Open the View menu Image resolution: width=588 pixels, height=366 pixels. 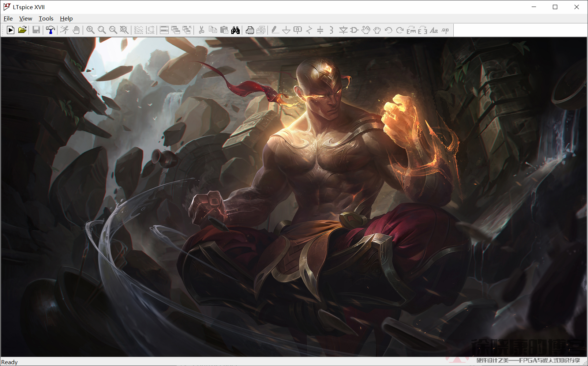click(26, 18)
